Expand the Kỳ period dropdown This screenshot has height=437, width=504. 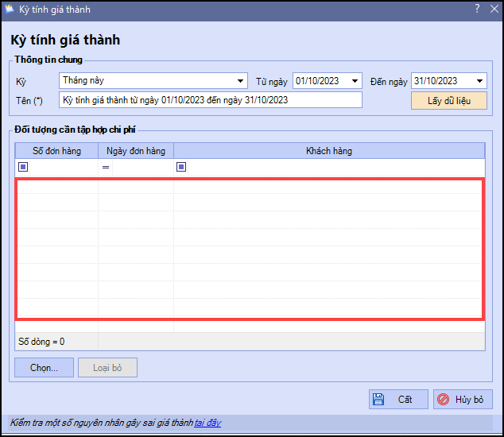coord(241,81)
